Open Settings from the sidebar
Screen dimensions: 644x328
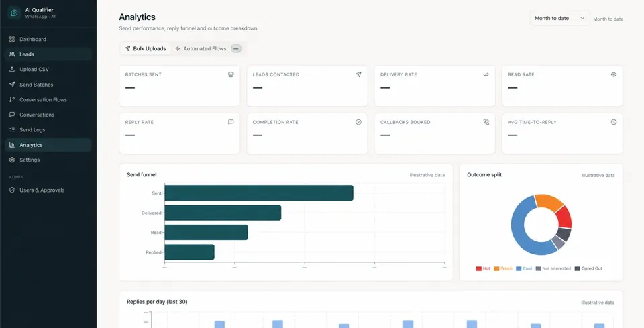(x=48, y=160)
